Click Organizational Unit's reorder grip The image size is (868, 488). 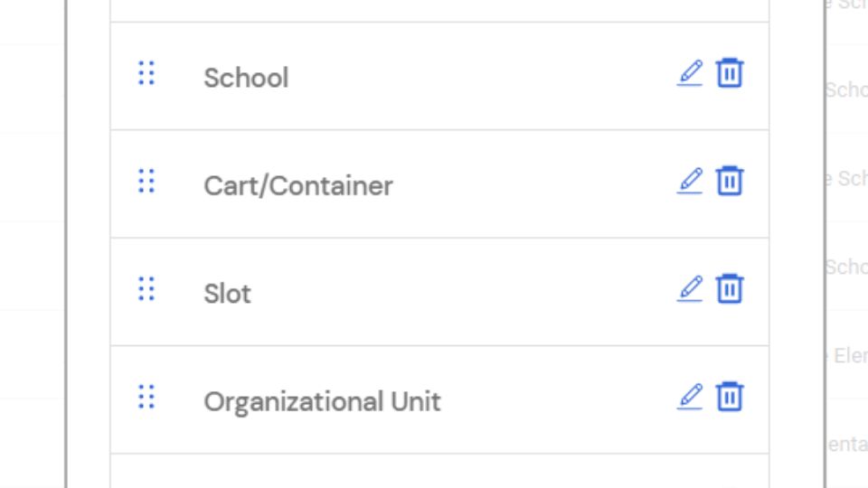146,397
